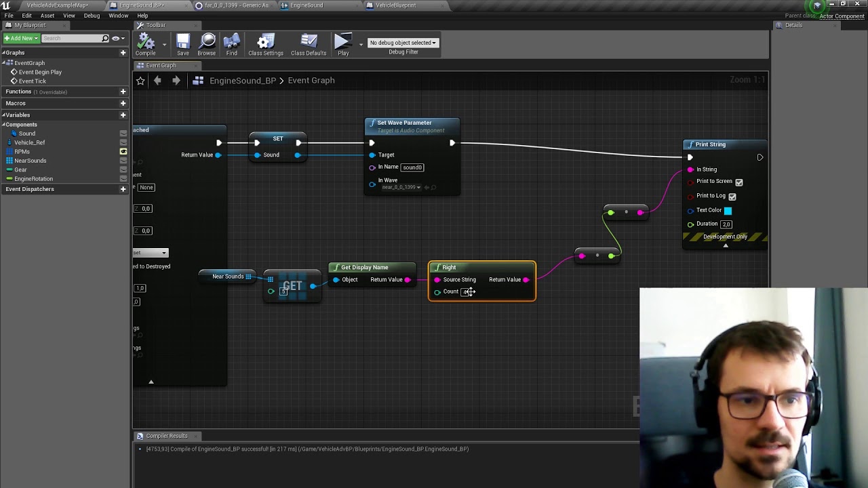Open Play options dropdown arrow
The image size is (868, 488).
click(361, 45)
